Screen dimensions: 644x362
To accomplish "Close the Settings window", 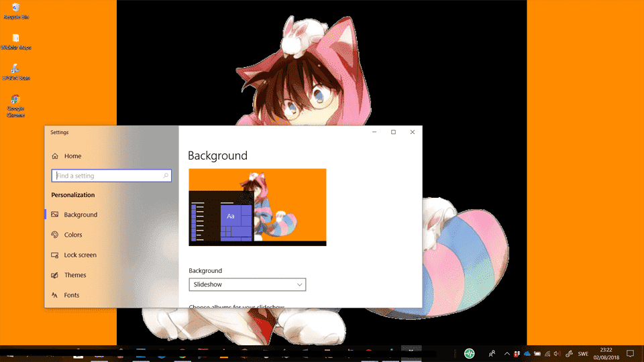I will [413, 132].
